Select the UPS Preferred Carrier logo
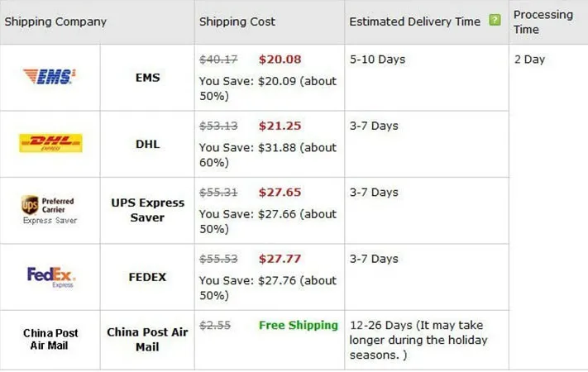This screenshot has width=588, height=372. 50,210
